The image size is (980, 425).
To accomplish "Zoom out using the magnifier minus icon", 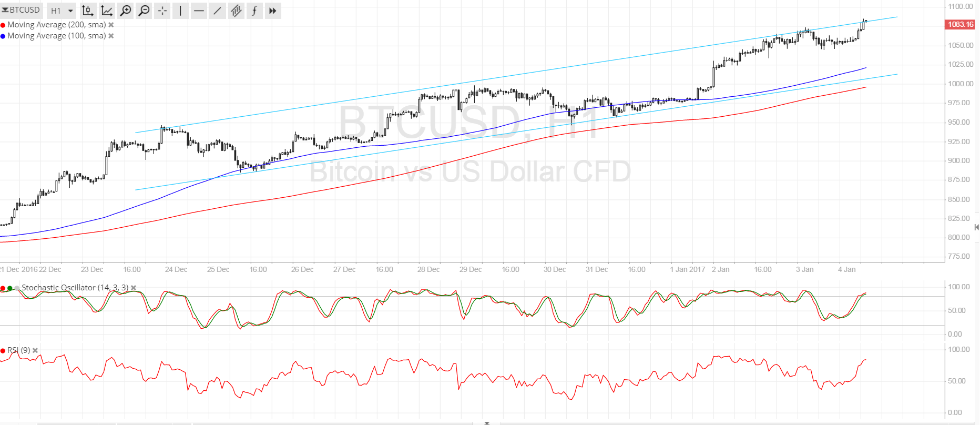I will click(144, 11).
